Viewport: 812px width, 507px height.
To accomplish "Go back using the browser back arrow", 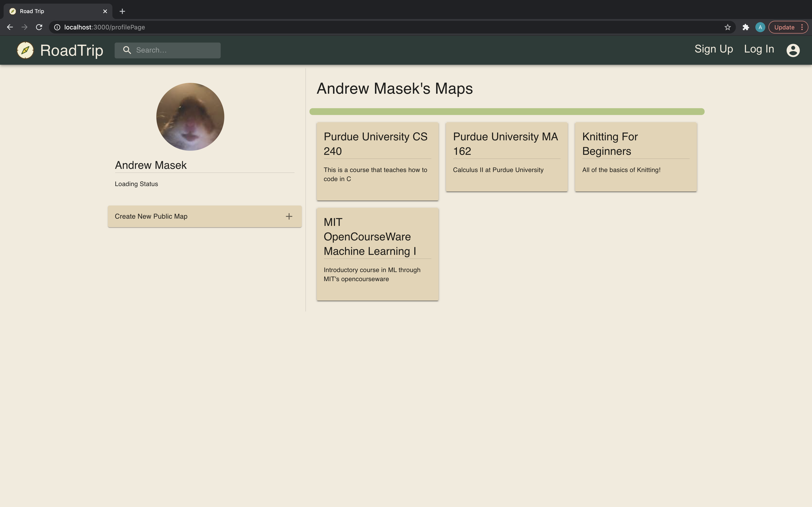I will 10,27.
